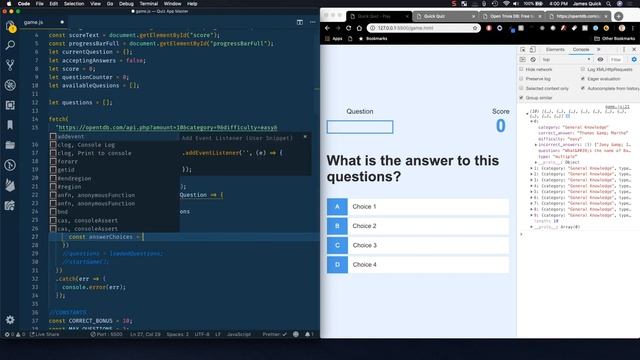Viewport: 640px width, 360px height.
Task: Open the VS Code Explorer view
Action: 10,26
